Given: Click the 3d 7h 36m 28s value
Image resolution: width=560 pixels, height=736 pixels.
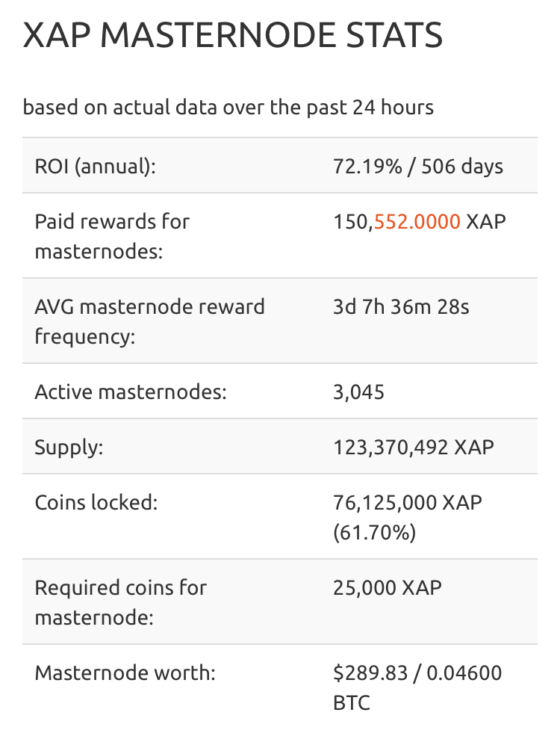Looking at the screenshot, I should click(x=401, y=307).
